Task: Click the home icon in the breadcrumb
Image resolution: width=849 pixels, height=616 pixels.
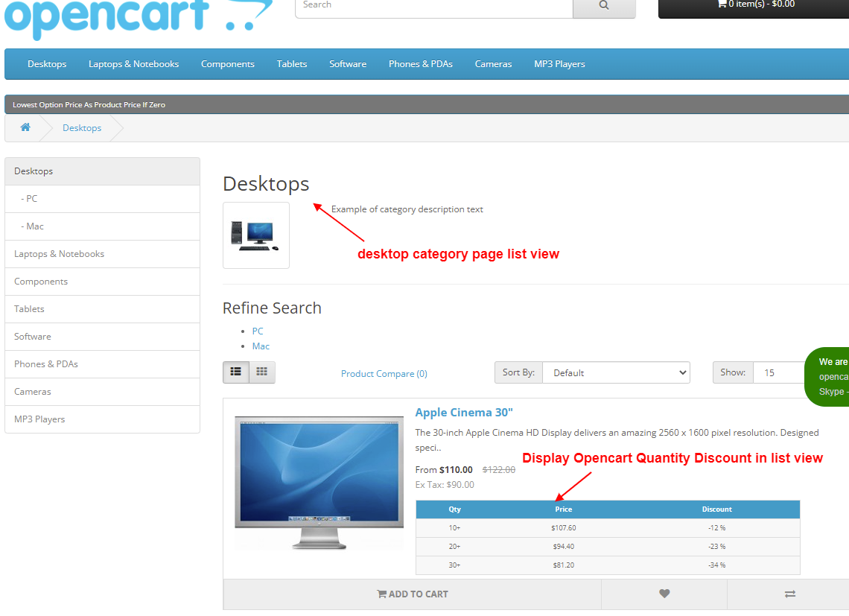Action: click(25, 127)
